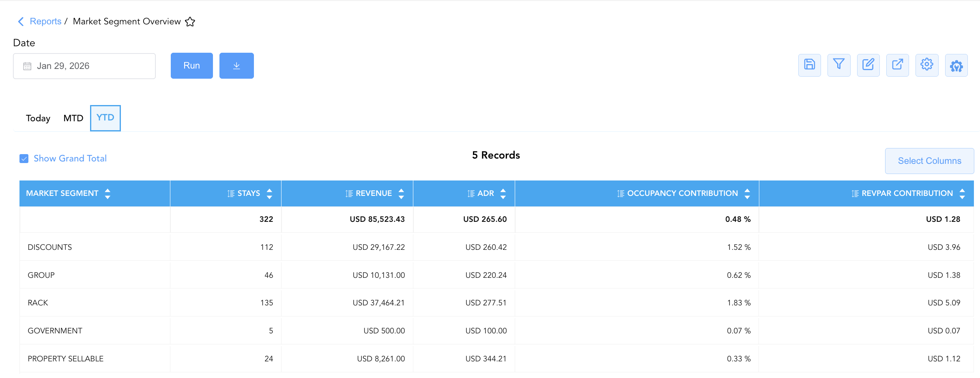Select the GROUP market segment row

click(496, 275)
